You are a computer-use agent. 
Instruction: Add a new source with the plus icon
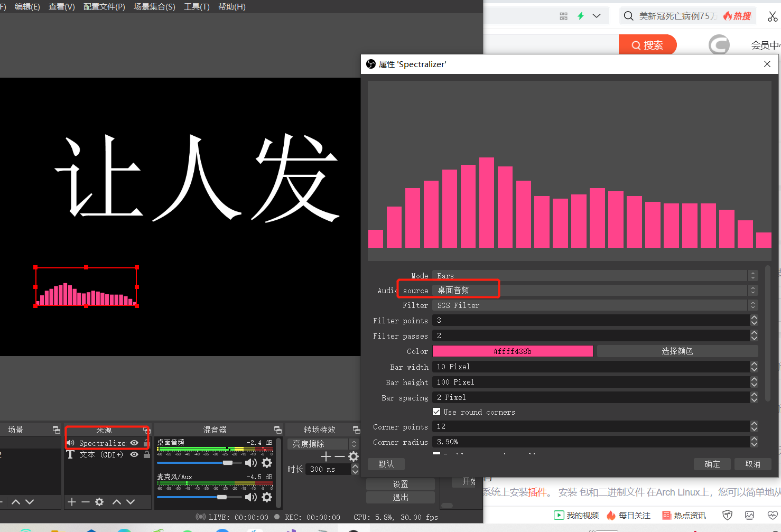click(x=72, y=502)
